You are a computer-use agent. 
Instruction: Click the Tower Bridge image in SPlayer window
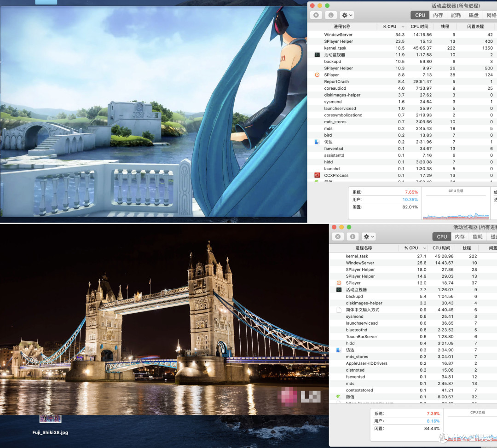(x=164, y=319)
